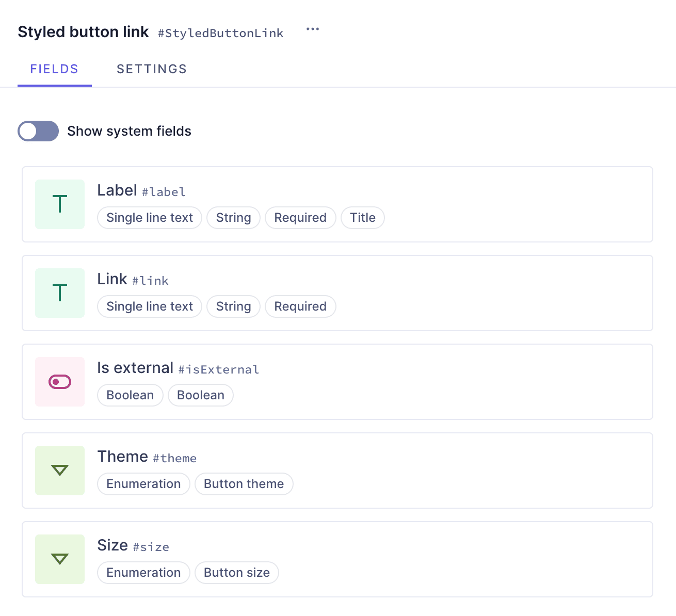Click the Boolean pill on Is external
The image size is (676, 616).
coord(130,395)
